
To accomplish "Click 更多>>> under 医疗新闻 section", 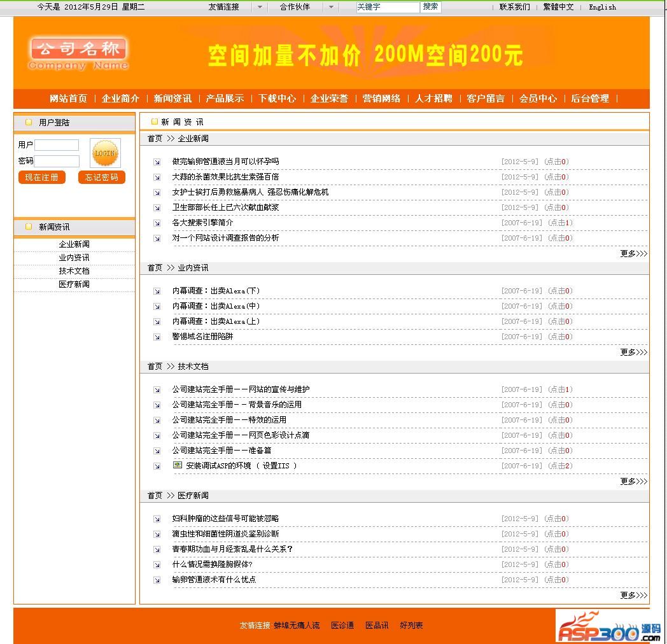I will pyautogui.click(x=633, y=596).
